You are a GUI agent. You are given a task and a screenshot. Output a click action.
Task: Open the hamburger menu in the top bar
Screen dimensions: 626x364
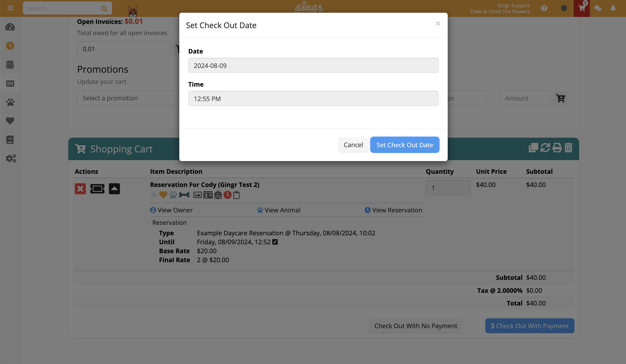pos(10,8)
